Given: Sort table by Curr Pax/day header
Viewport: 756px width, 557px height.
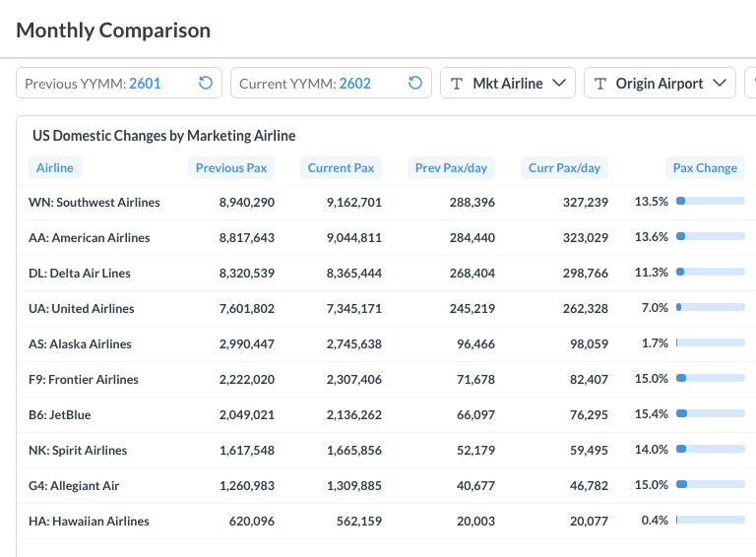Looking at the screenshot, I should coord(564,168).
